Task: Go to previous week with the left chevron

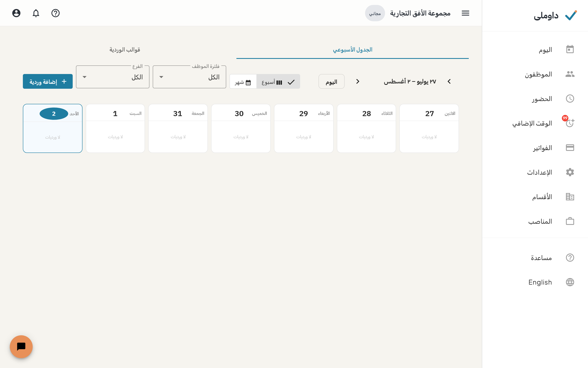Action: pos(449,82)
